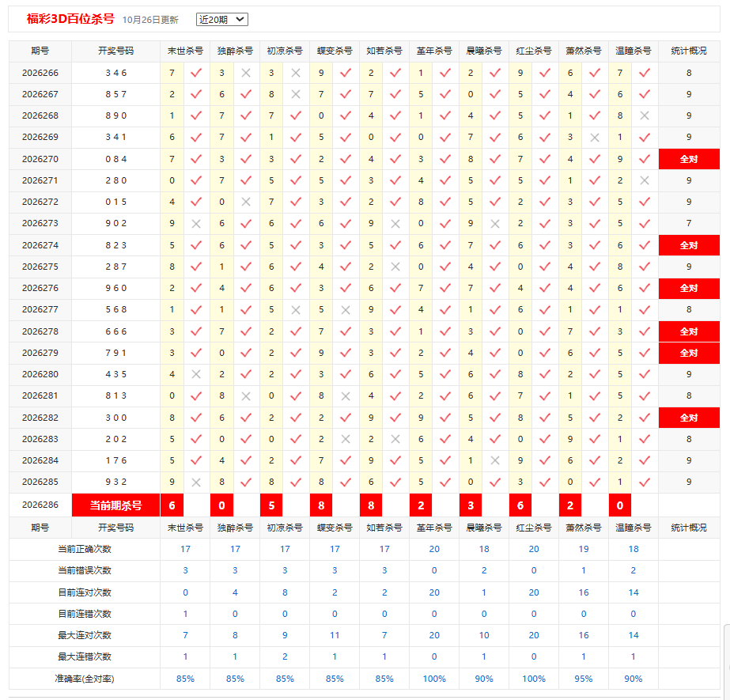Click 全对 badge in row 2026274
This screenshot has width=730, height=700.
coord(689,245)
